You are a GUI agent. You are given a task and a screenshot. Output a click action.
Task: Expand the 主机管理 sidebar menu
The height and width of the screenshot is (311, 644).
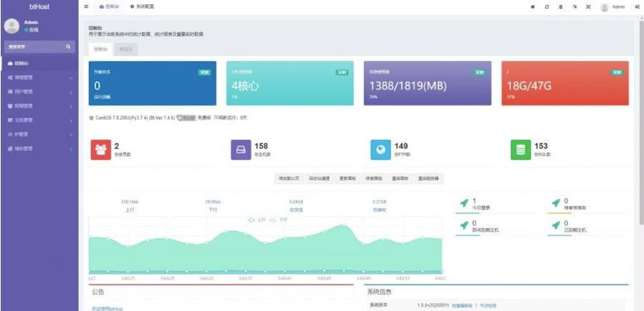[x=36, y=120]
